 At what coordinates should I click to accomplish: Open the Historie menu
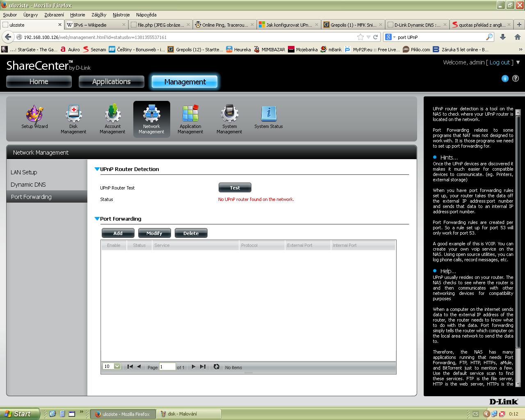point(78,14)
